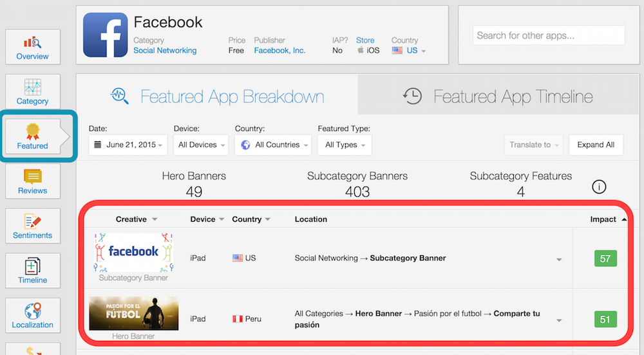Click the Hero Banner caption under thumbnail
The image size is (644, 355).
(x=133, y=336)
